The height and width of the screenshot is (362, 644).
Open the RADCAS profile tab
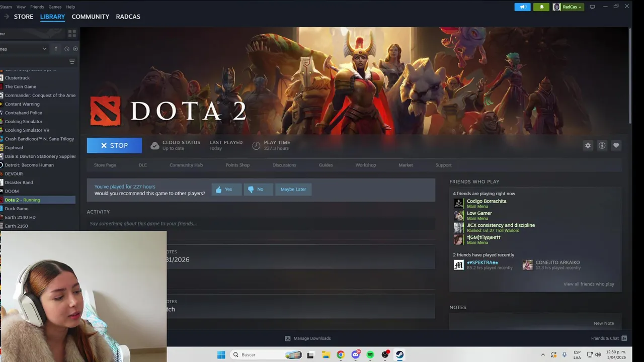128,17
